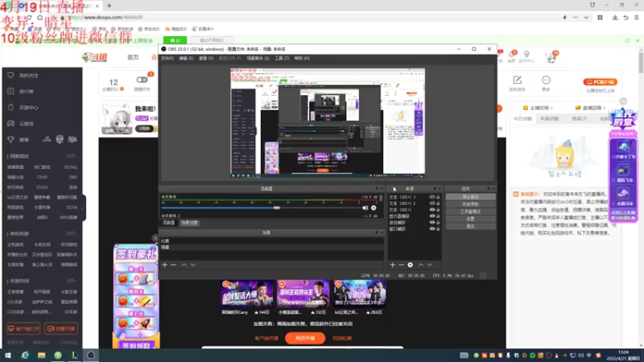Viewport: 644px width, 362px height.
Task: Switch to the 混音器 tab below the mixer
Action: [169, 223]
